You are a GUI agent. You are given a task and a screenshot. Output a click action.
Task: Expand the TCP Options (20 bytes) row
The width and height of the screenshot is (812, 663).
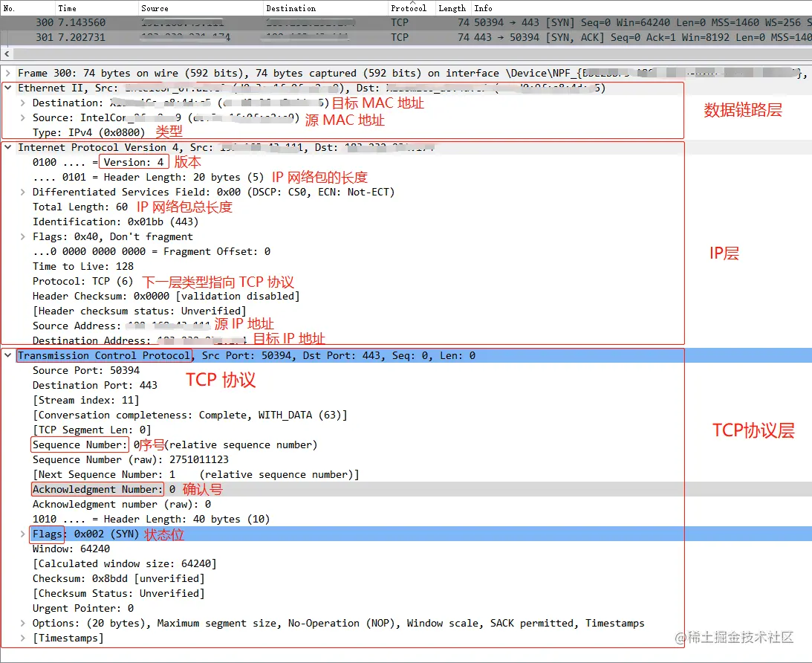click(x=22, y=623)
